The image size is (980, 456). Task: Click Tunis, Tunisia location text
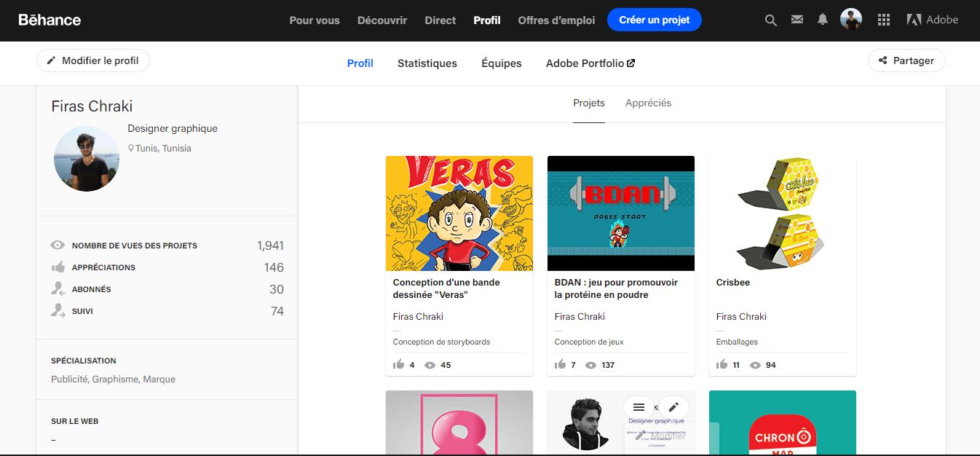[x=163, y=148]
